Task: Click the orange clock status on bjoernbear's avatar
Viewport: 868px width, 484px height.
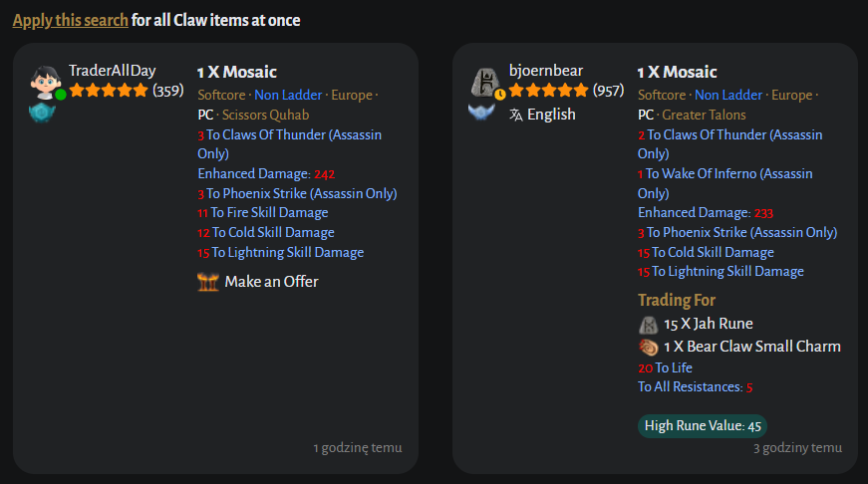Action: 500,95
